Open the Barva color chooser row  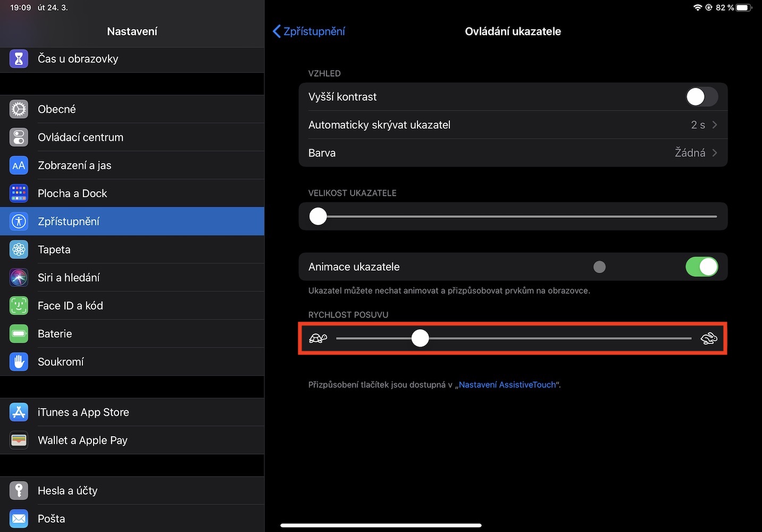click(x=513, y=153)
